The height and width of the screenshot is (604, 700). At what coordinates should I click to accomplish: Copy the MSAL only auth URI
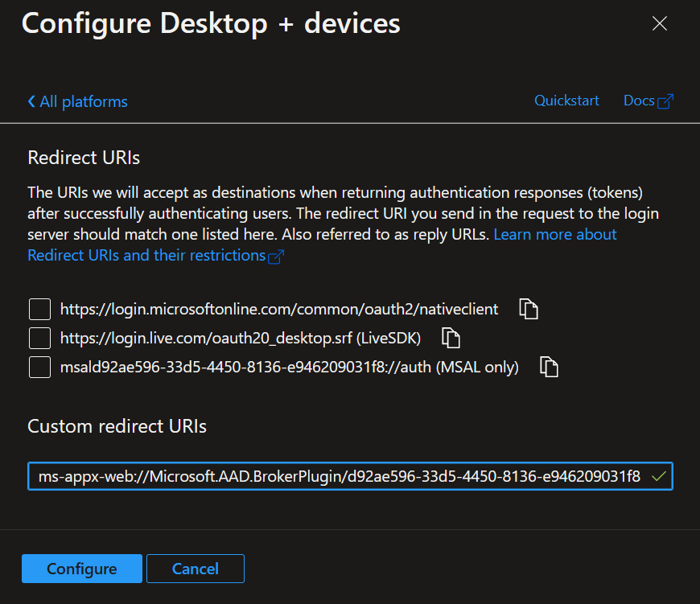coord(549,367)
